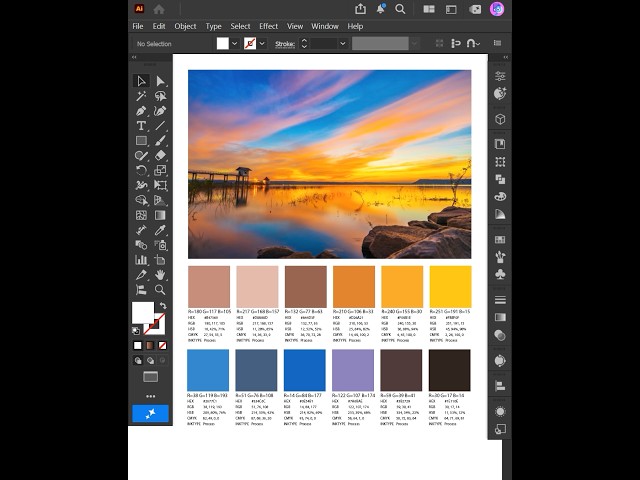Select the Symbol Sprayer tool
Screen dimensions: 640x480
pos(160,245)
